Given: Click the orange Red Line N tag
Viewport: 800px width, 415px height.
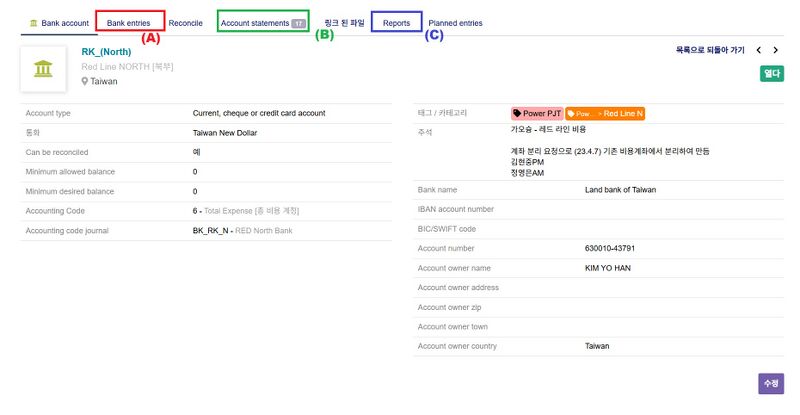Looking at the screenshot, I should (x=605, y=113).
